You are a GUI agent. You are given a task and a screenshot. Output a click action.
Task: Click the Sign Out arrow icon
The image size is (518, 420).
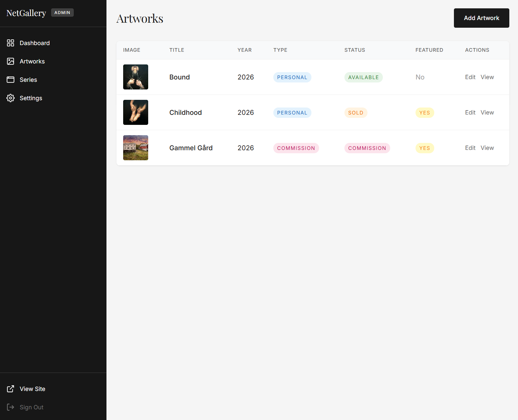tap(10, 407)
